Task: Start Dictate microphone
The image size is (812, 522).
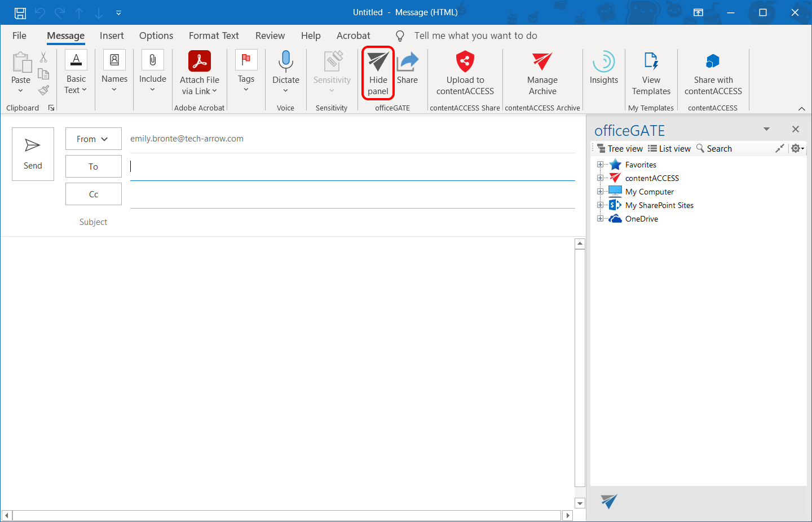Action: tap(285, 63)
